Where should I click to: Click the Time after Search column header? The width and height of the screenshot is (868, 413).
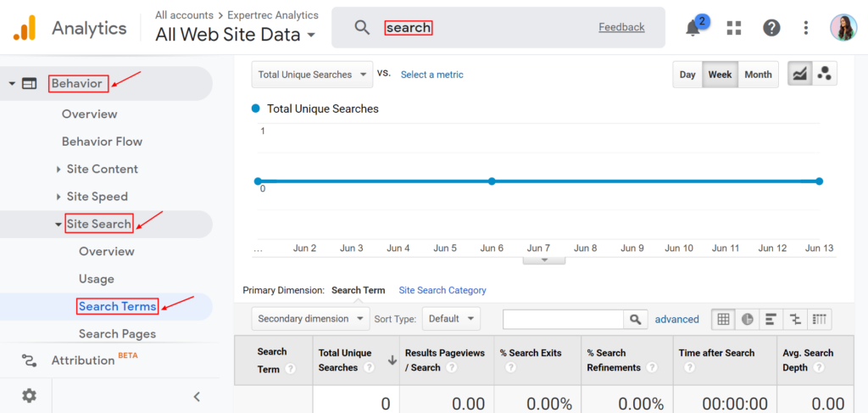coord(726,360)
